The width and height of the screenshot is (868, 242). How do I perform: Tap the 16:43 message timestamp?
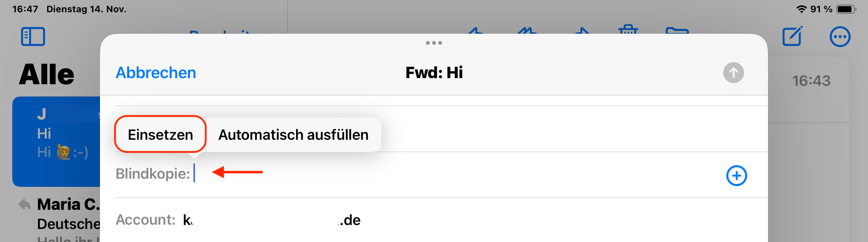pyautogui.click(x=811, y=81)
